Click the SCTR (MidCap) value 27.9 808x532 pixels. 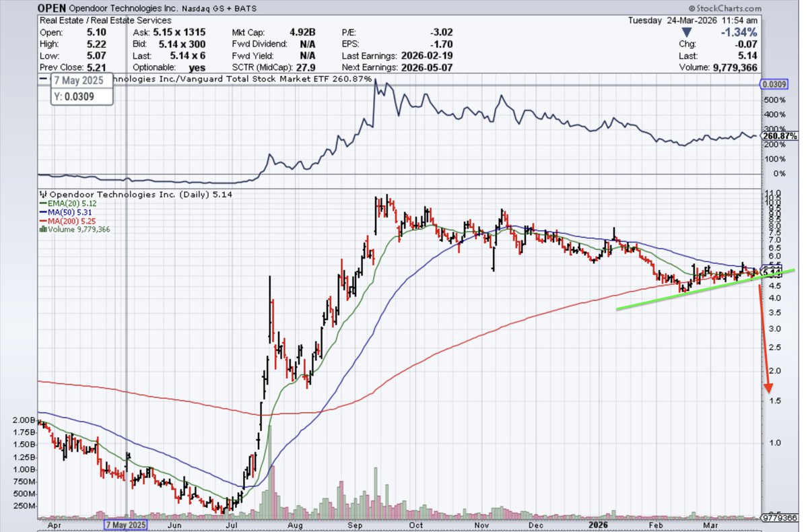[304, 68]
